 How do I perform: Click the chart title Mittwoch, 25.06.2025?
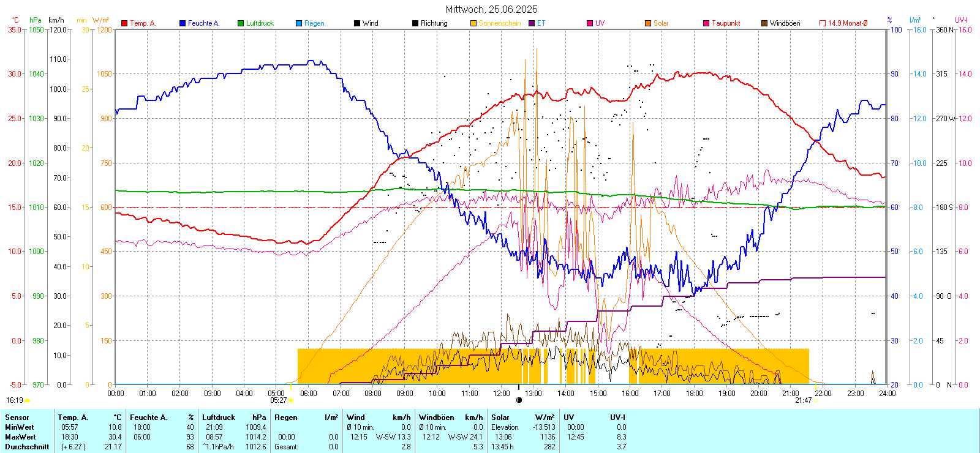point(491,9)
